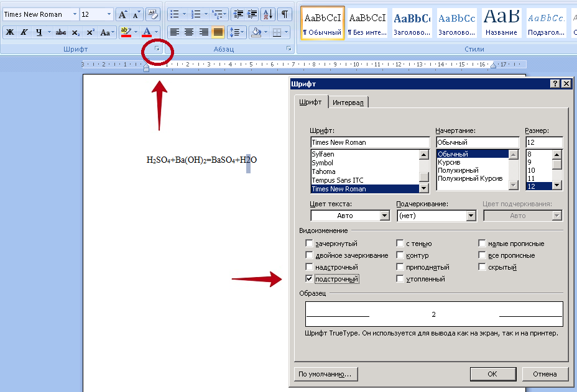Open the ribbon font size dropdown

tap(109, 14)
